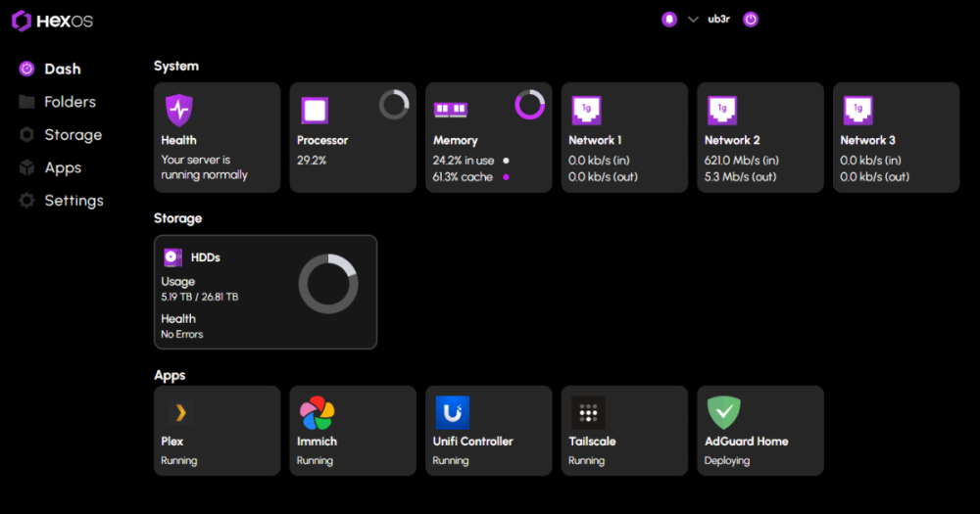Image resolution: width=980 pixels, height=514 pixels.
Task: Expand the ub3r user dropdown chevron
Action: coord(693,19)
